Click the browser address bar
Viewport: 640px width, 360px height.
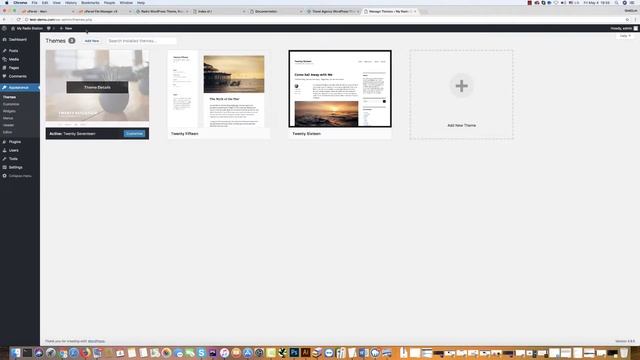coord(322,20)
